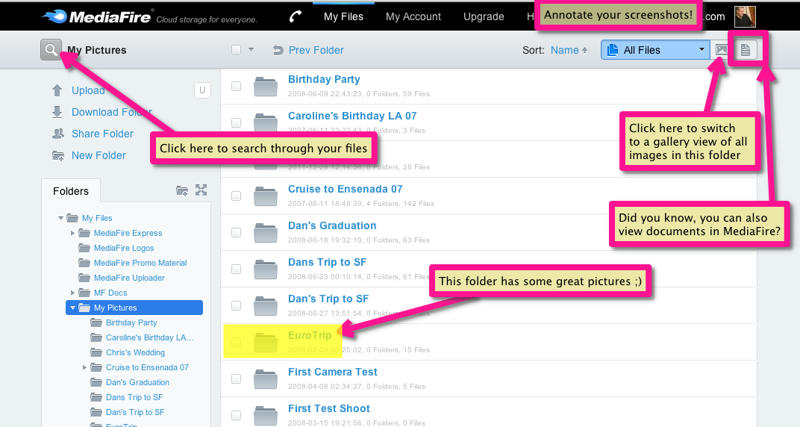800x427 pixels.
Task: Switch to gallery view using the picture icon
Action: pyautogui.click(x=721, y=49)
